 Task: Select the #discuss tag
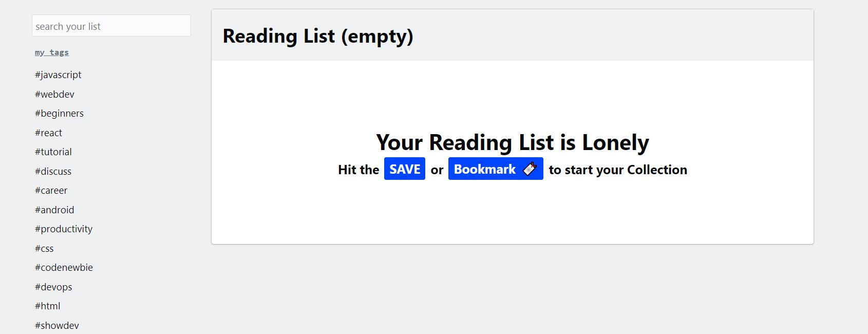point(52,171)
